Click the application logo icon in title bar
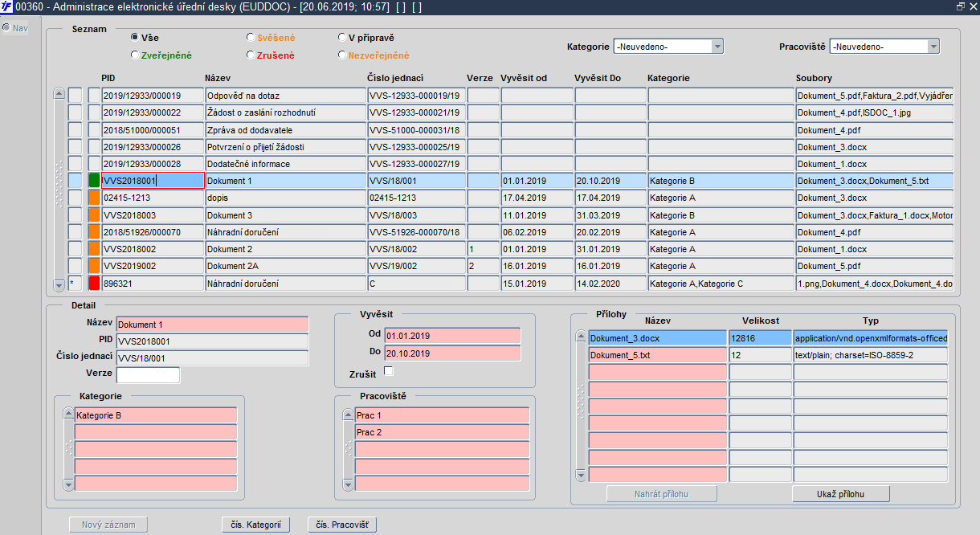This screenshot has width=980, height=535. pyautogui.click(x=7, y=6)
